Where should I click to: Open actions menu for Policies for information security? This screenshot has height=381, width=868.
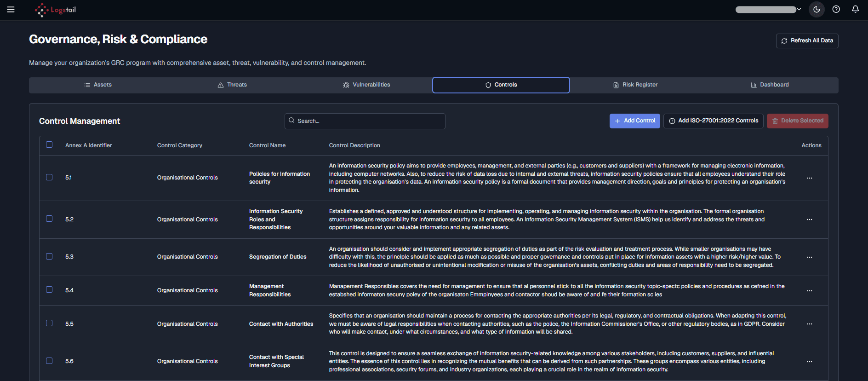(810, 178)
